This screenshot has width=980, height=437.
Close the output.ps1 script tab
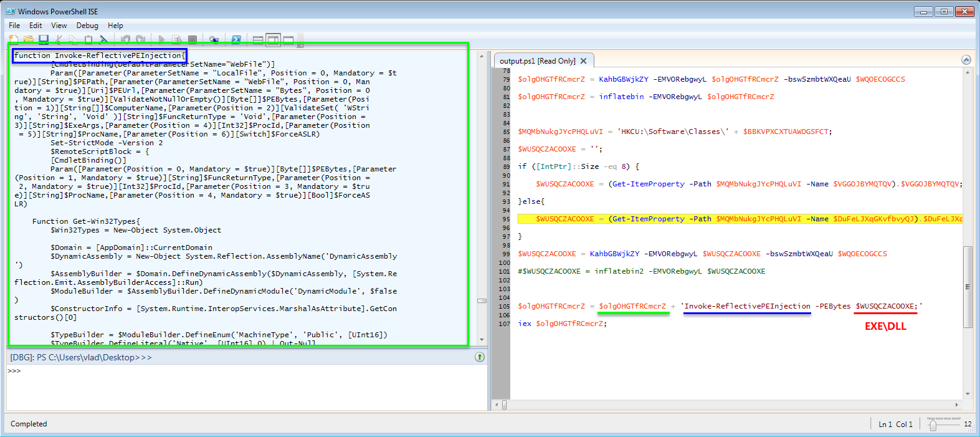(x=584, y=61)
